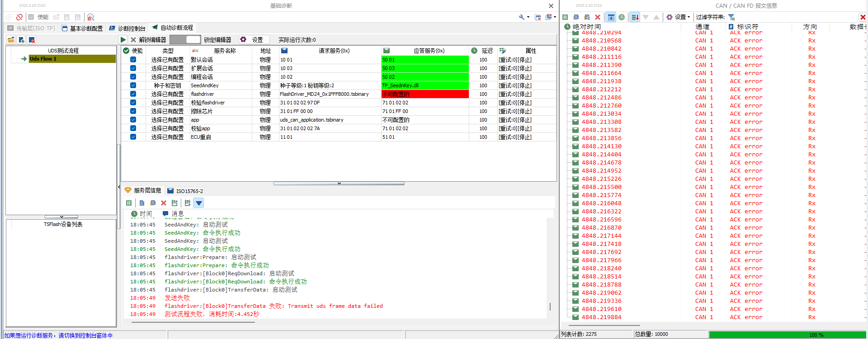Uncheck enable for flashdriver row
Image resolution: width=868 pixels, height=339 pixels.
point(133,94)
